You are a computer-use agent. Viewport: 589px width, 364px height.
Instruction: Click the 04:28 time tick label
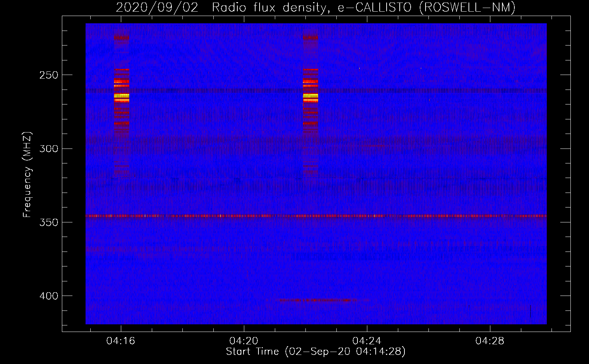(490, 341)
